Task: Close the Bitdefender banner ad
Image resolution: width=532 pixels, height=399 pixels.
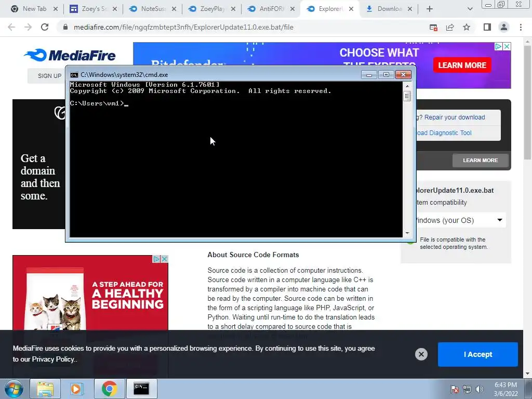Action: coord(507,46)
